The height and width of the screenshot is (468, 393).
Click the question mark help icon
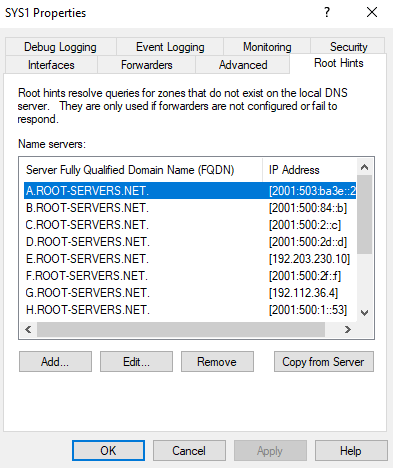click(327, 12)
